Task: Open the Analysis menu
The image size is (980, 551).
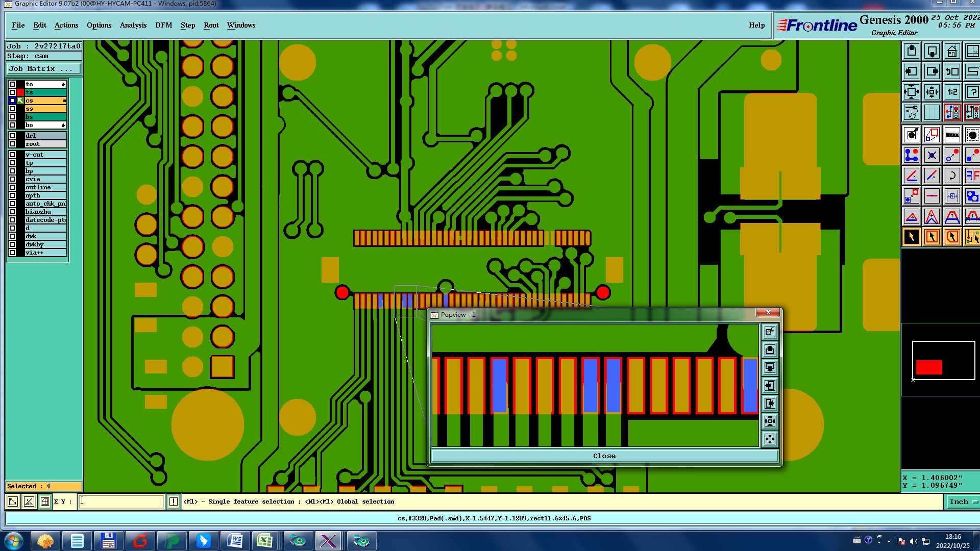Action: pos(133,25)
